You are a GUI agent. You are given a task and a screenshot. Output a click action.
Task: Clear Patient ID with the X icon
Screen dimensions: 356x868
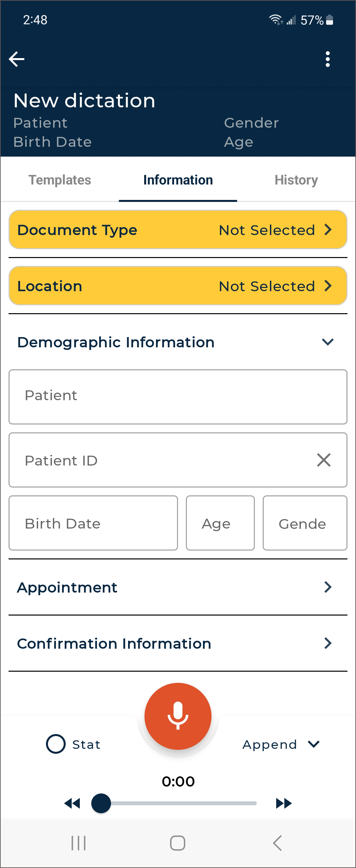323,460
